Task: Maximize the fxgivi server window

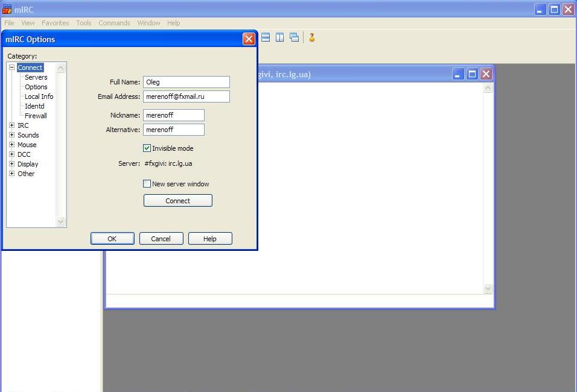Action: pyautogui.click(x=472, y=74)
